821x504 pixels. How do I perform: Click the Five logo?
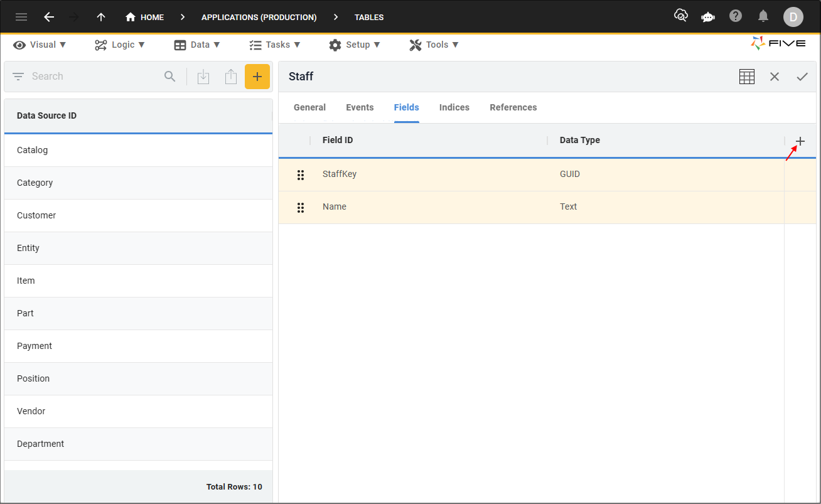778,43
